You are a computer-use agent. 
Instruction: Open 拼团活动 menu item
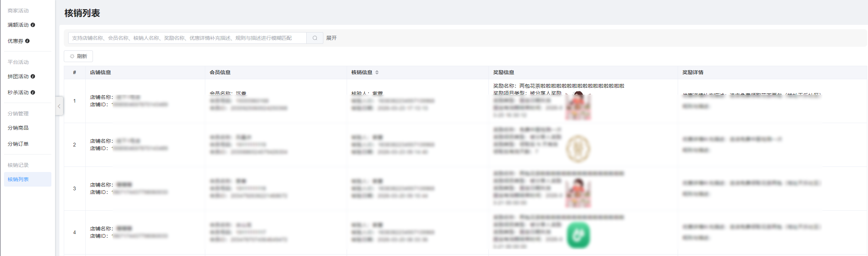18,76
